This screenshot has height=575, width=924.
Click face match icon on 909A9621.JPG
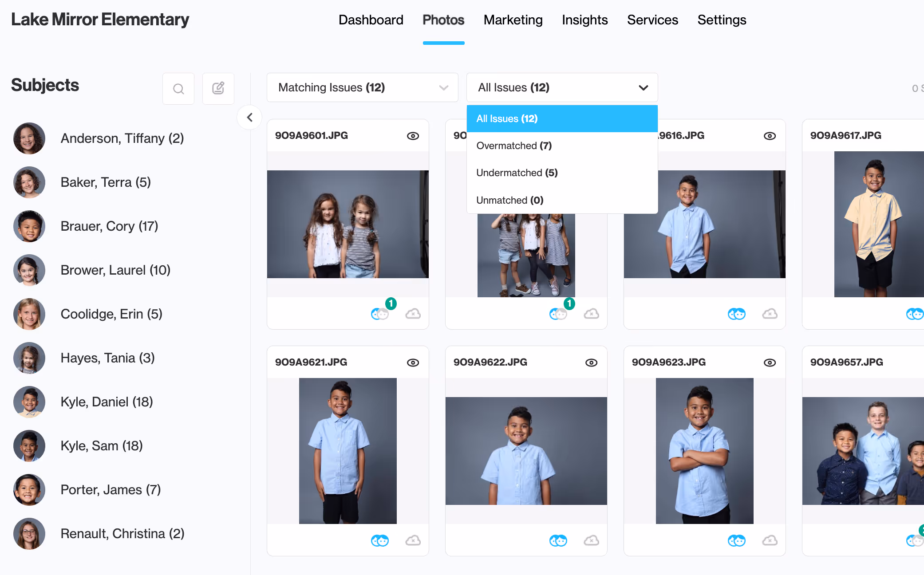(380, 540)
